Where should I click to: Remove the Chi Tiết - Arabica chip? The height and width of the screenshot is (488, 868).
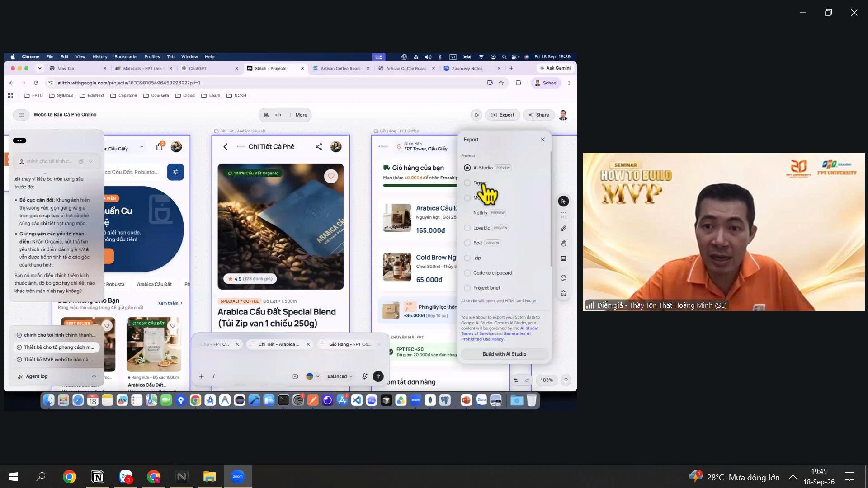[x=308, y=344]
